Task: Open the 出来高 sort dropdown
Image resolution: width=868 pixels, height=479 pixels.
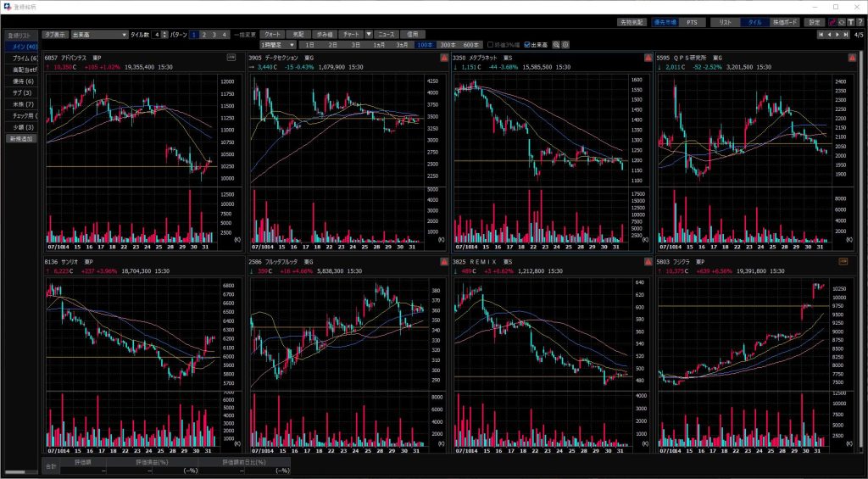Action: [97, 34]
